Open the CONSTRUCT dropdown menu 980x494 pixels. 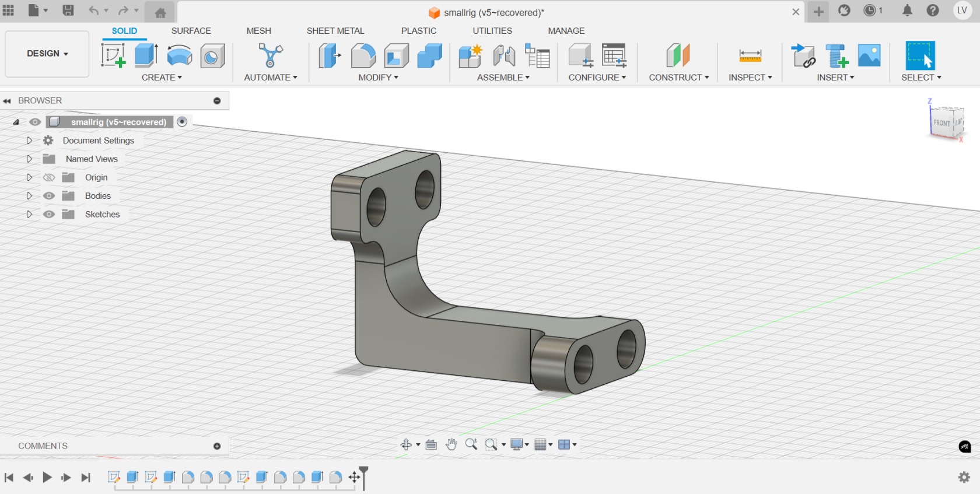point(679,78)
